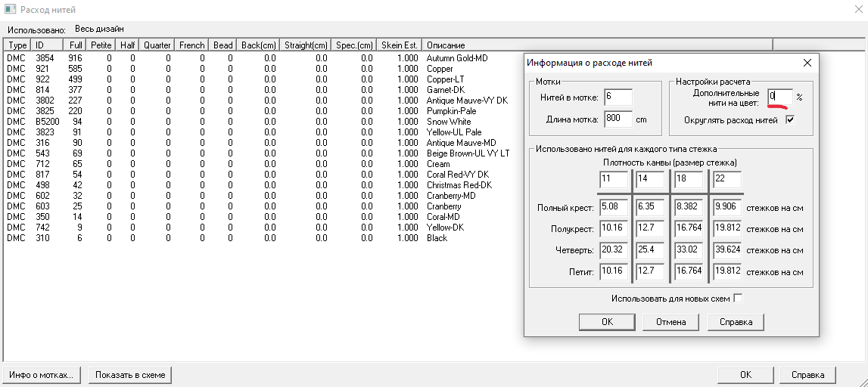Click the app icon in the Расход нитей title bar
This screenshot has height=387, width=868.
pyautogui.click(x=9, y=9)
